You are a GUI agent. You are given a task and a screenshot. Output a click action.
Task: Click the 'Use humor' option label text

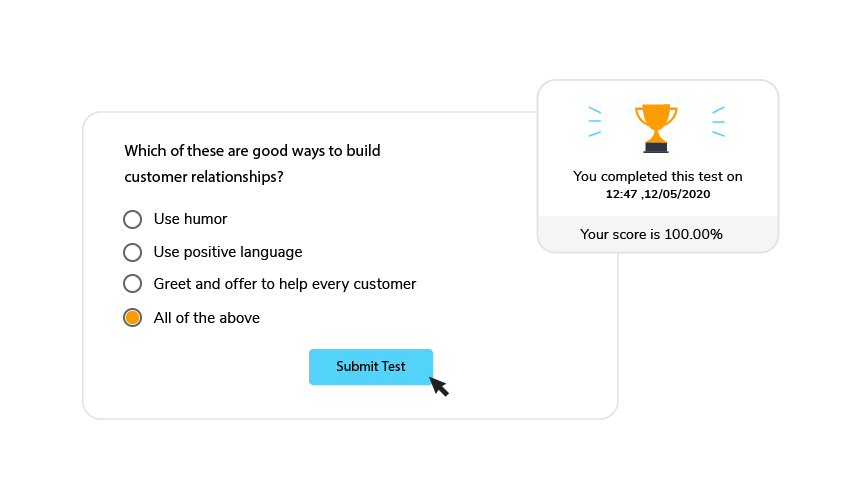point(190,219)
